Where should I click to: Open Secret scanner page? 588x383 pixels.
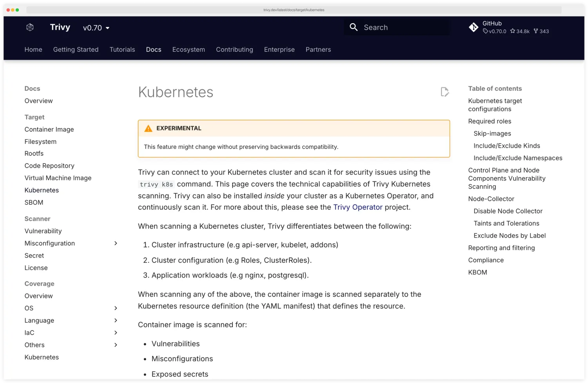(x=34, y=256)
